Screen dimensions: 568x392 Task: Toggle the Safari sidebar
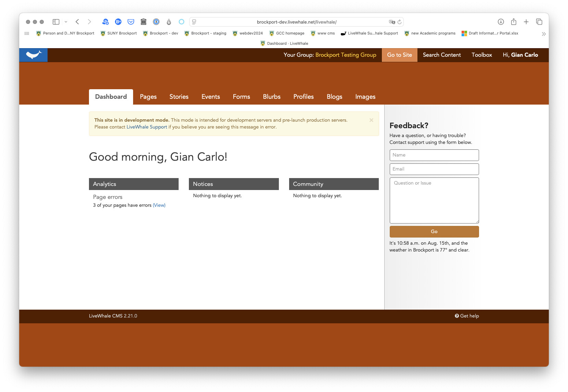[56, 22]
